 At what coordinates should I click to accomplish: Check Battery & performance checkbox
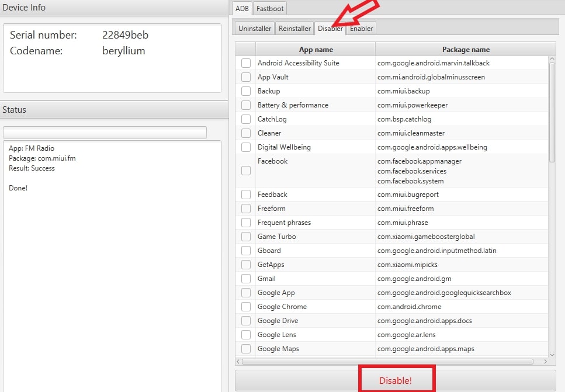click(x=246, y=105)
